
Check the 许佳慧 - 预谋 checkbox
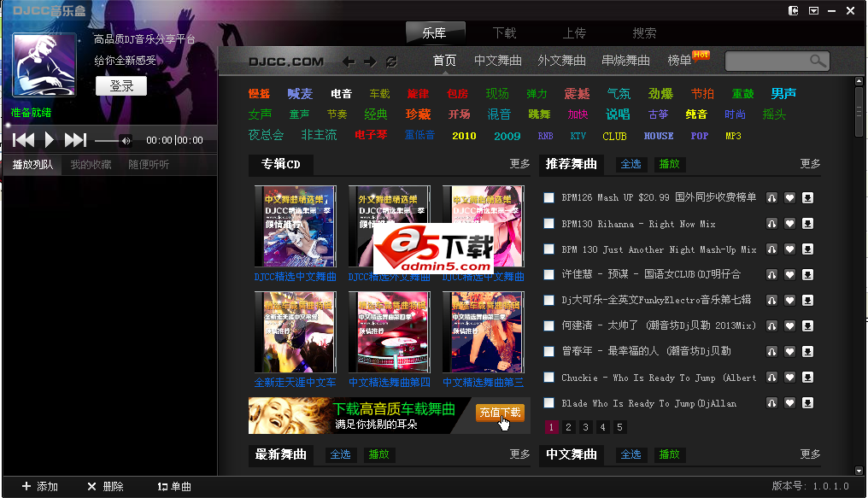tap(548, 274)
